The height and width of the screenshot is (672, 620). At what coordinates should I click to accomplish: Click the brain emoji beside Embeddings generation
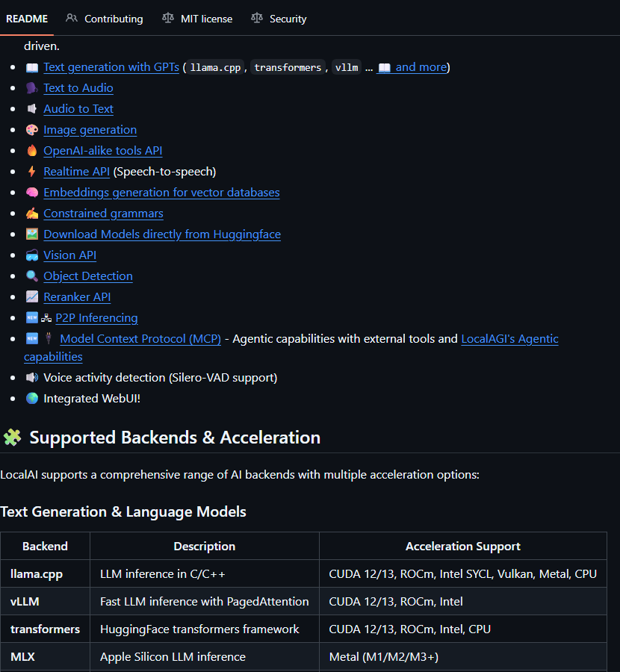[32, 193]
